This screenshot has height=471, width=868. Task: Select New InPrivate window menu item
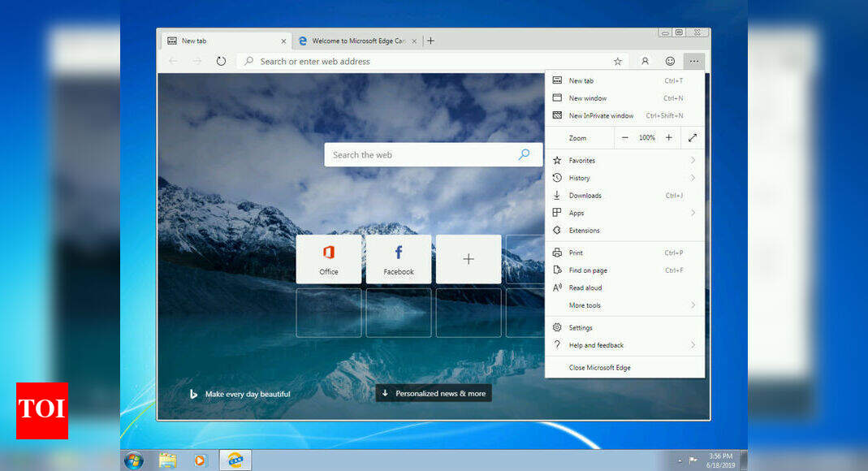(601, 115)
